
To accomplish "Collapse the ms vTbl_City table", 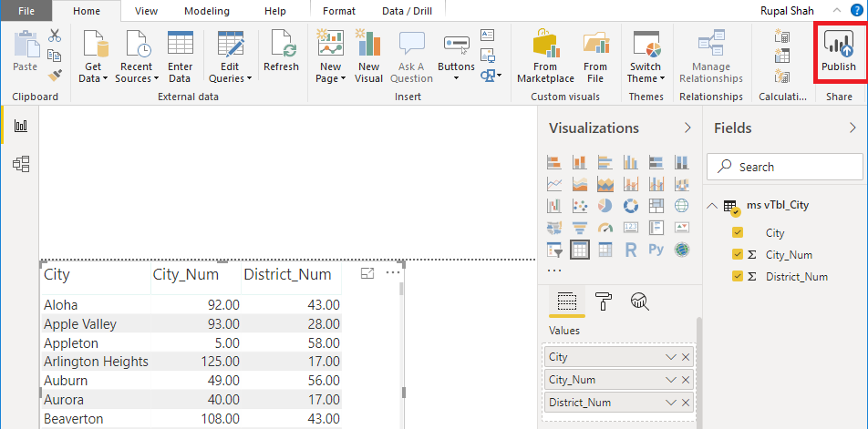I will coord(713,206).
